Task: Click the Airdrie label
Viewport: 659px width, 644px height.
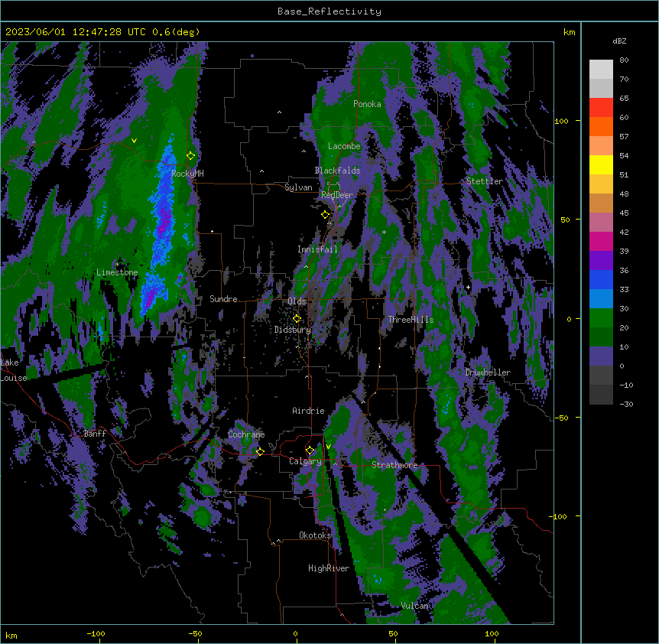Action: 308,411
